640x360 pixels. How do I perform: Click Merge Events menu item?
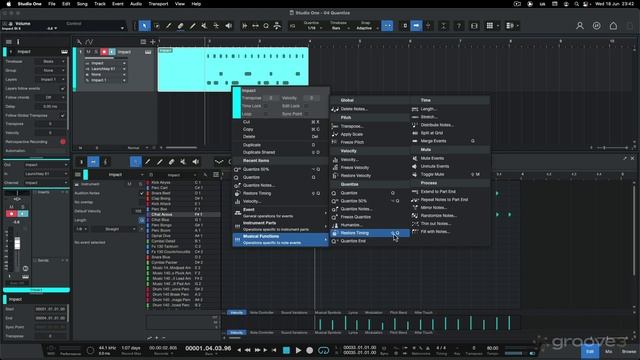coord(450,141)
